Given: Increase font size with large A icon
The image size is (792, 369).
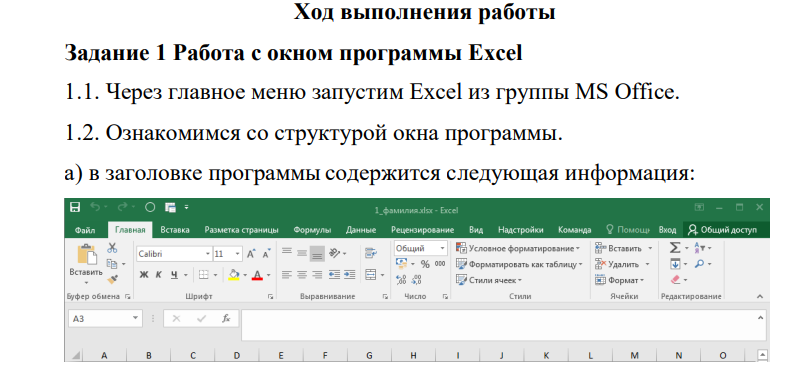Looking at the screenshot, I should coord(251,254).
